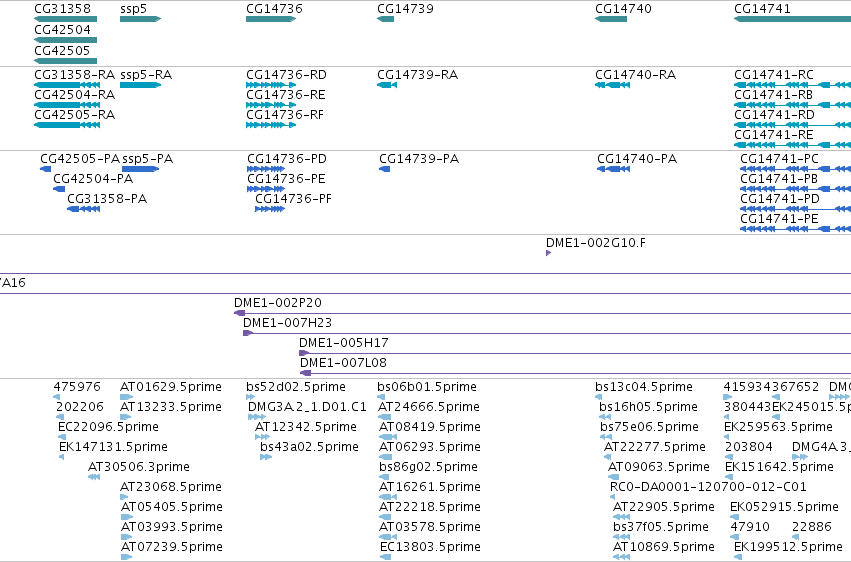Viewport: 851px width, 562px height.
Task: Open protein CG42504-PA
Action: 59,189
